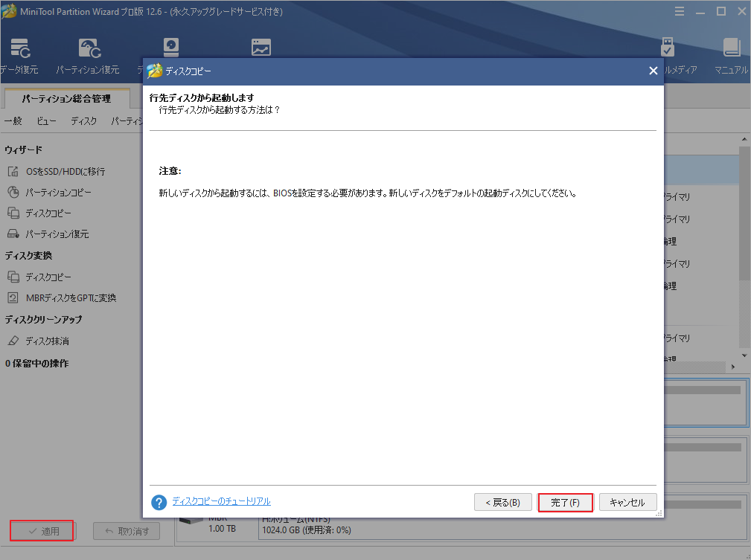
Task: Open the ビュー menu
Action: pos(46,120)
